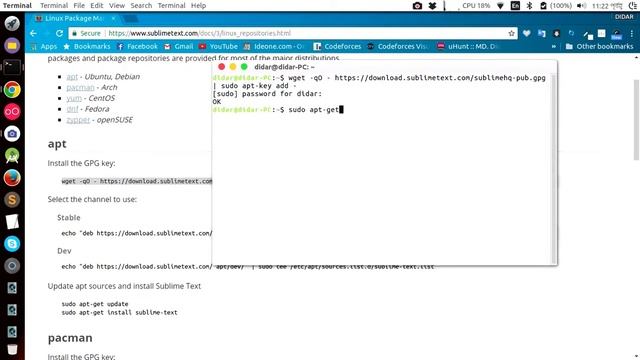Image resolution: width=640 pixels, height=360 pixels.
Task: Click the apt link in distribution list
Action: [72, 77]
